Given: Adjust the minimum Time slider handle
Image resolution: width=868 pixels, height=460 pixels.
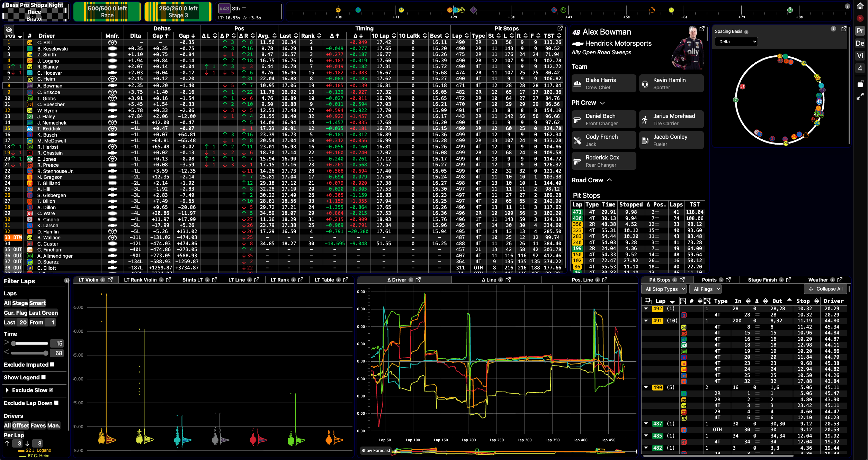Looking at the screenshot, I should click(x=14, y=343).
